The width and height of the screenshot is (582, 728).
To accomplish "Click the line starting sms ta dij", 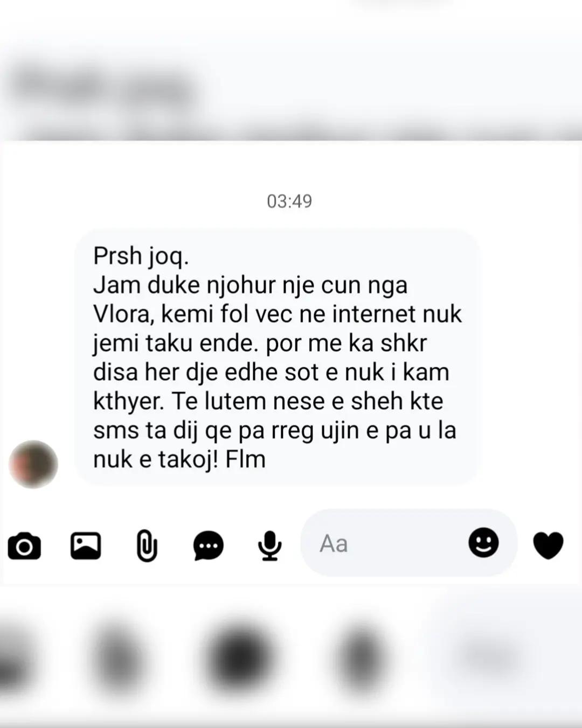I will (274, 430).
